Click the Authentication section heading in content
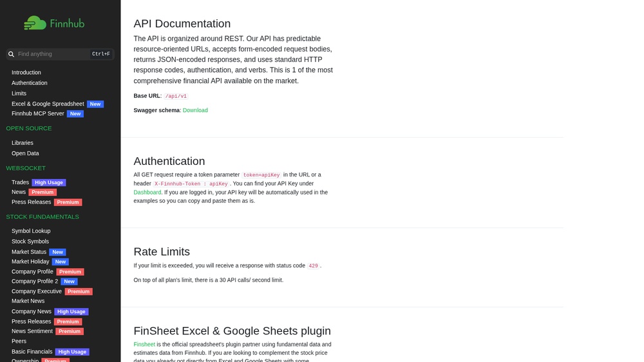The image size is (644, 362). click(x=169, y=161)
